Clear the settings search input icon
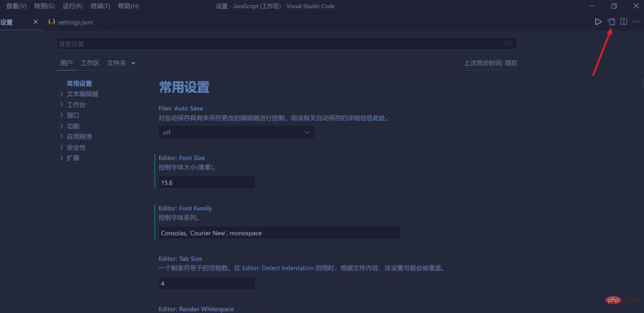This screenshot has height=313, width=644. (508, 44)
